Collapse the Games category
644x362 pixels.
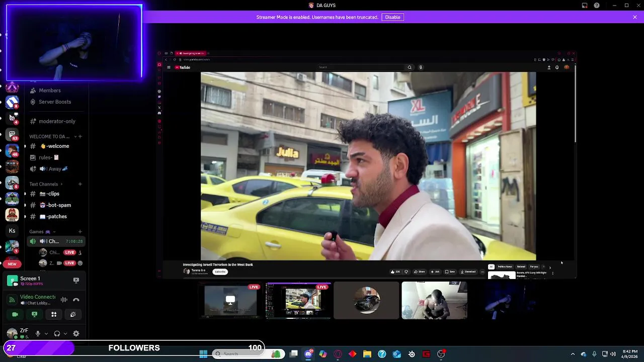point(42,232)
